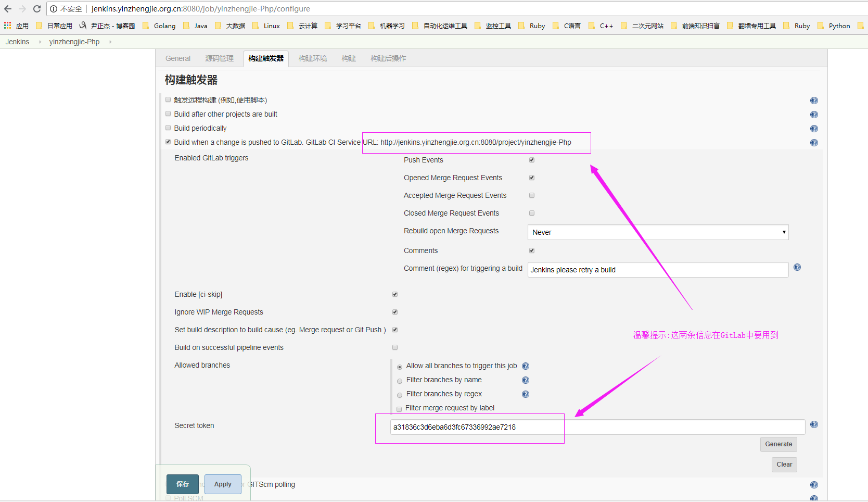Toggle Set build description to build cause
The height and width of the screenshot is (502, 868).
(395, 330)
